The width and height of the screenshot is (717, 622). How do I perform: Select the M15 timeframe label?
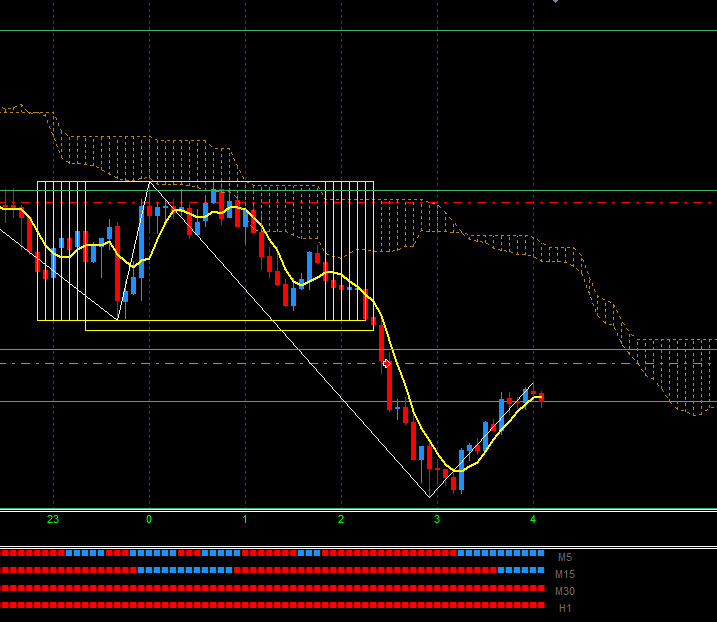point(566,574)
